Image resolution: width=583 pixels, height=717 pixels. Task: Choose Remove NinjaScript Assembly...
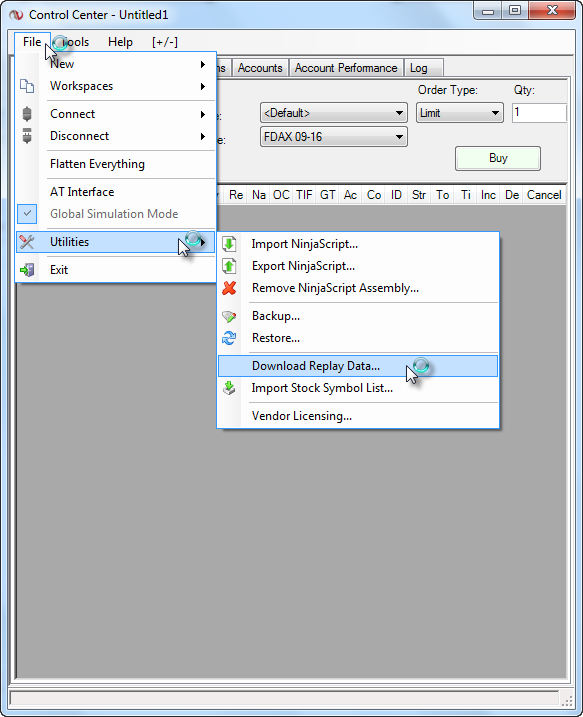[358, 288]
